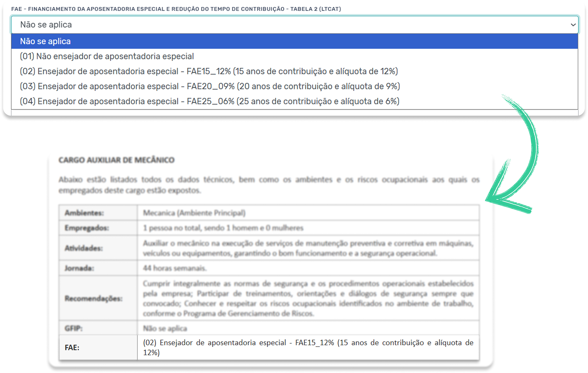Click '44 horas semanais' Jornada value
The width and height of the screenshot is (588, 373).
tap(175, 268)
